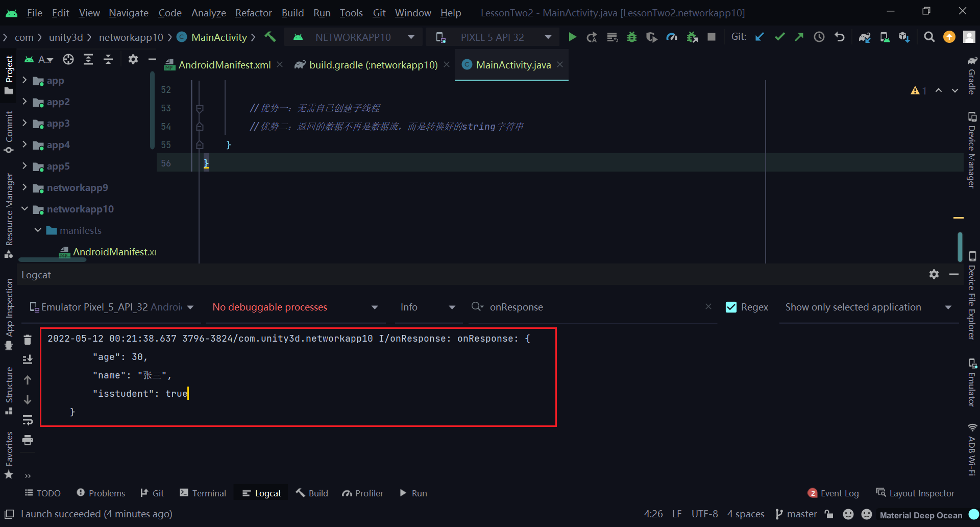The image size is (980, 527).
Task: Close the MainActivity.java tab
Action: pos(560,64)
